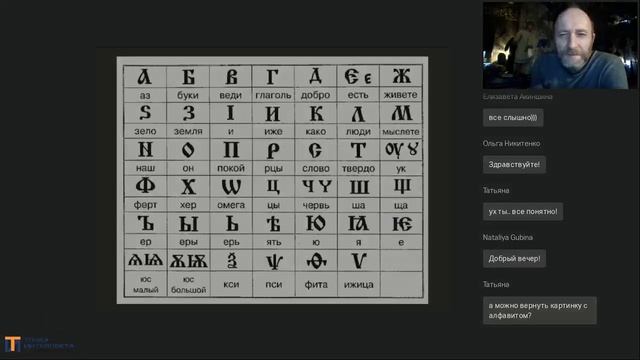Click name 'Татьяна' above 'ух ты' message

coord(496,190)
